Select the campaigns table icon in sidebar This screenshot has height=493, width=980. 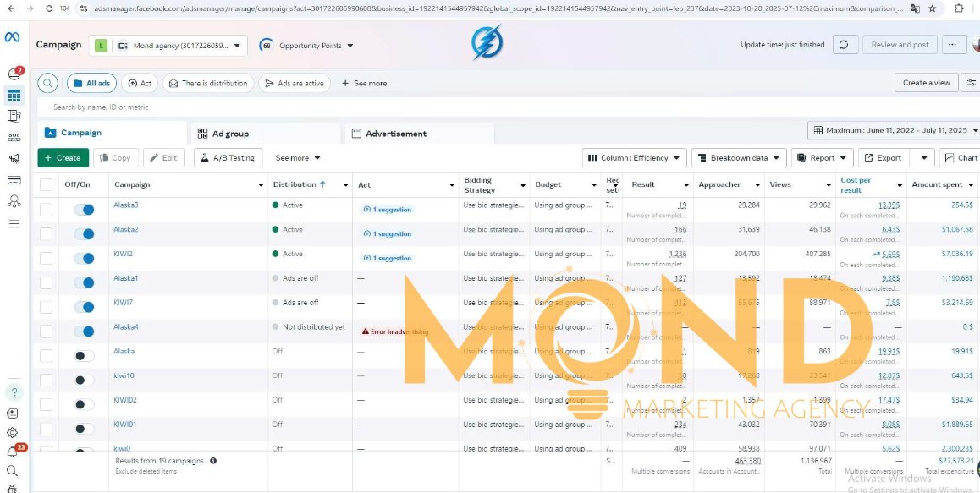point(14,96)
